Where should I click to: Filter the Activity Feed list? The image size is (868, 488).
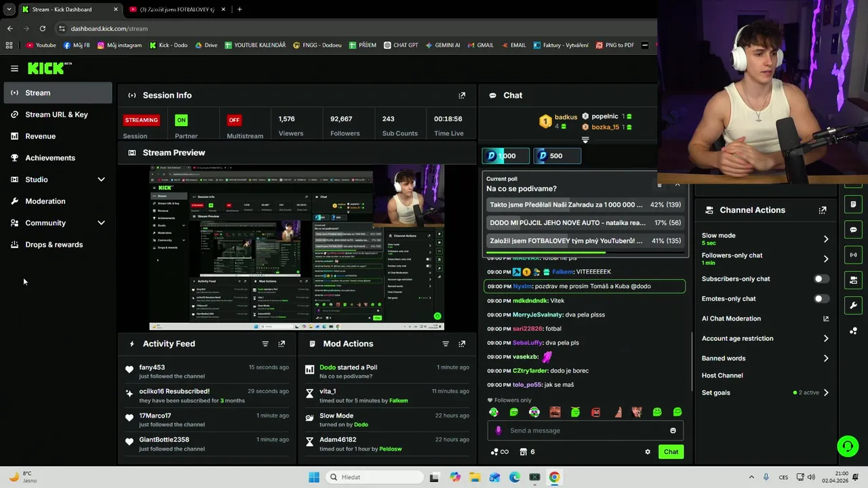pyautogui.click(x=265, y=344)
